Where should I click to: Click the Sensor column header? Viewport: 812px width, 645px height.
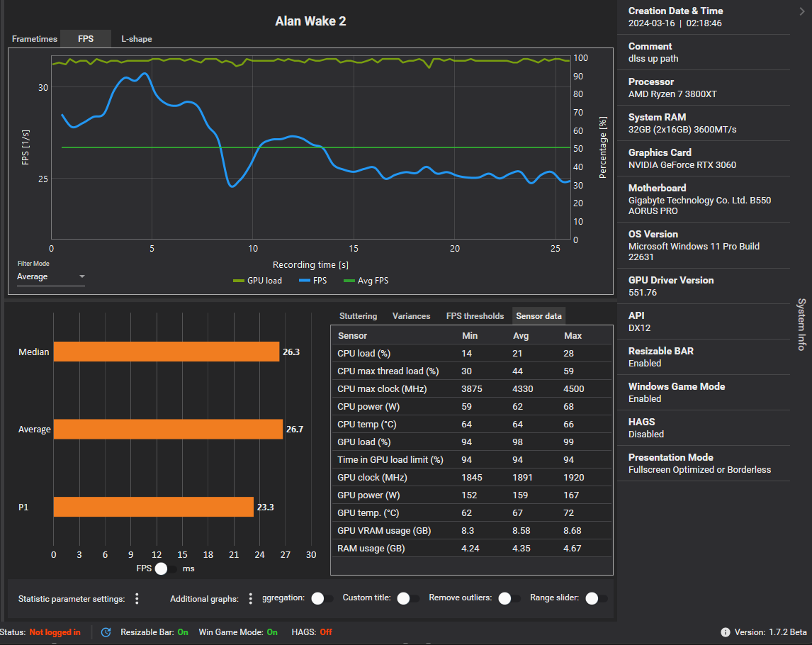pos(352,336)
